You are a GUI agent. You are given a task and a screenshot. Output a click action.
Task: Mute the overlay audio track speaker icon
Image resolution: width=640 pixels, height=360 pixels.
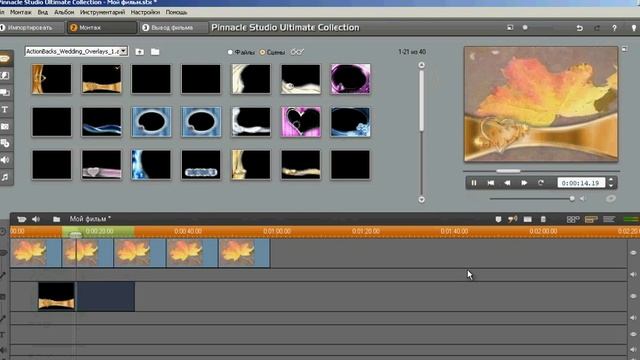pyautogui.click(x=633, y=318)
